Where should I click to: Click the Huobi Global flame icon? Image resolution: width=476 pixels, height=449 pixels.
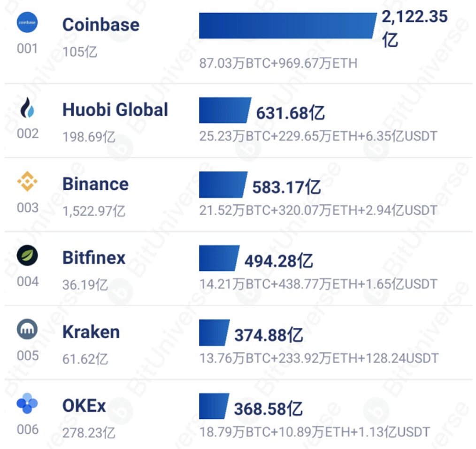coord(27,108)
